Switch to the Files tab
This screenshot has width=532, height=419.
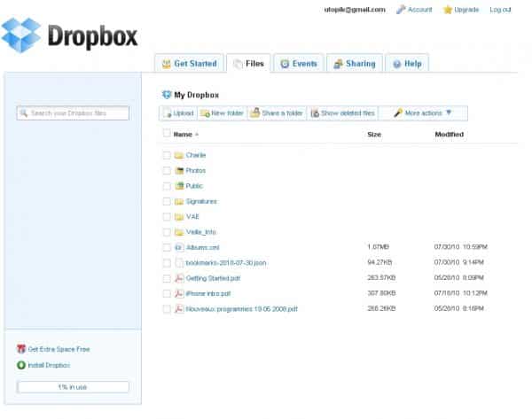click(248, 64)
